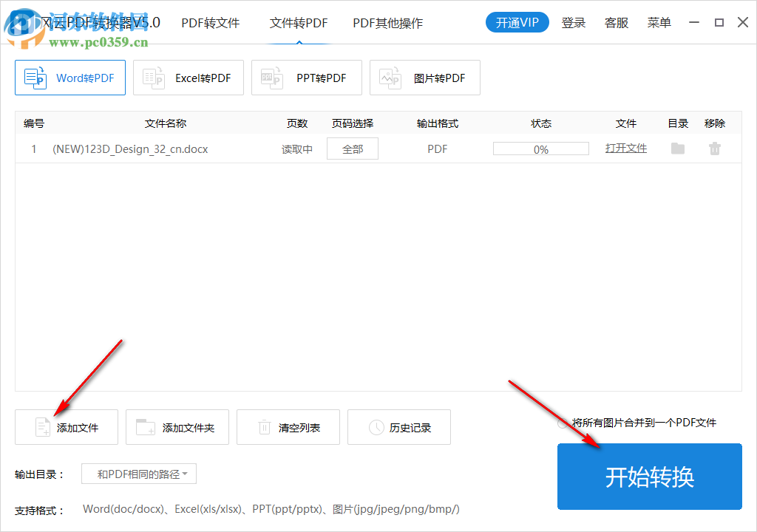The image size is (757, 532).
Task: Click the trash icon to remove the docx entry
Action: click(x=714, y=148)
